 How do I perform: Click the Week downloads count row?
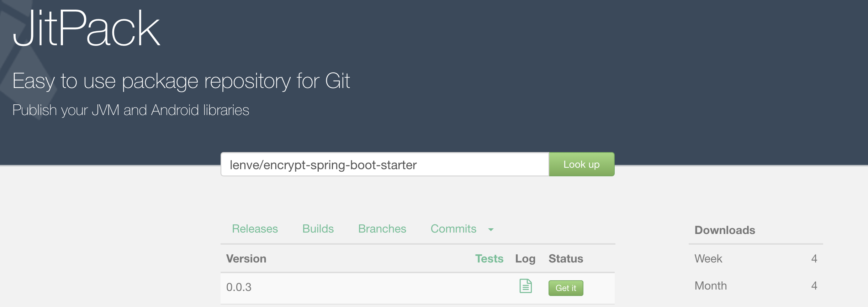(754, 259)
